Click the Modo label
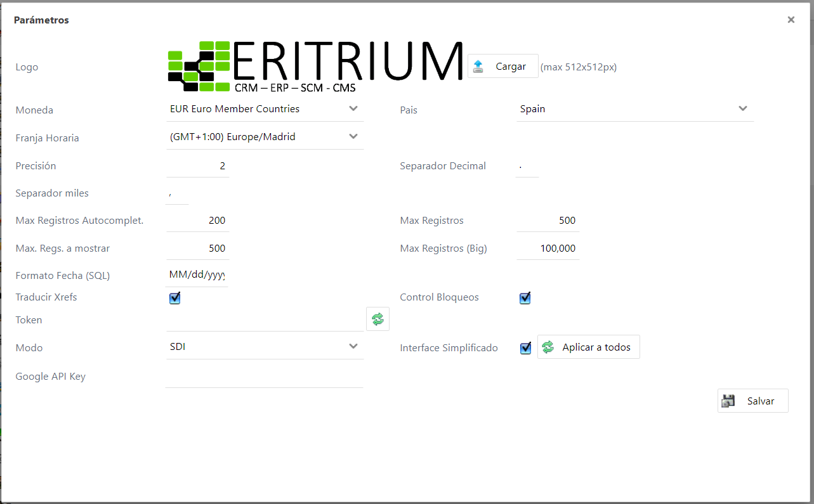This screenshot has height=504, width=814. 29,348
